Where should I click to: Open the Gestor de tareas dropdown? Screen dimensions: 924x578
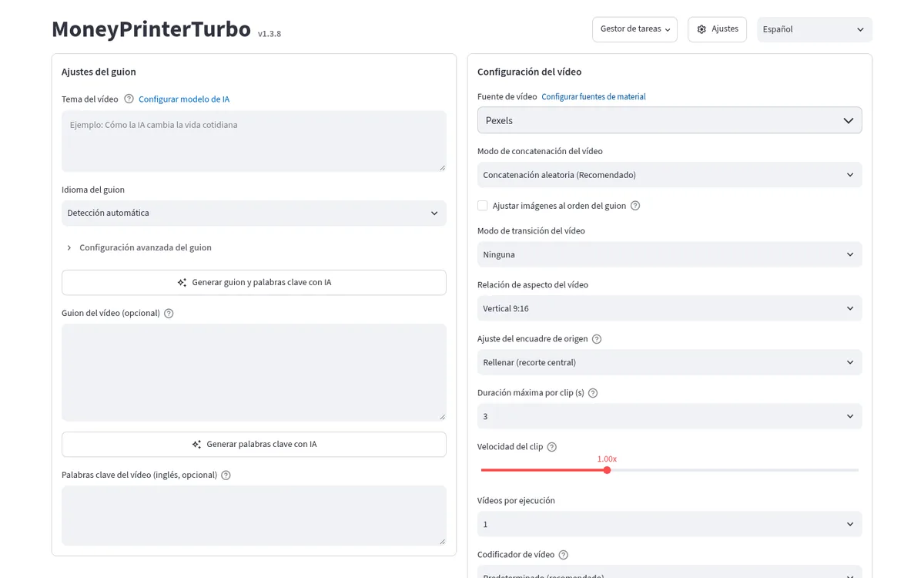coord(634,29)
